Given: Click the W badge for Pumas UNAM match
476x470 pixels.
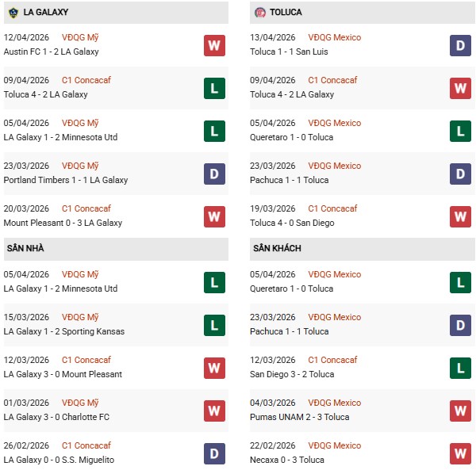Looking at the screenshot, I should pyautogui.click(x=461, y=411).
